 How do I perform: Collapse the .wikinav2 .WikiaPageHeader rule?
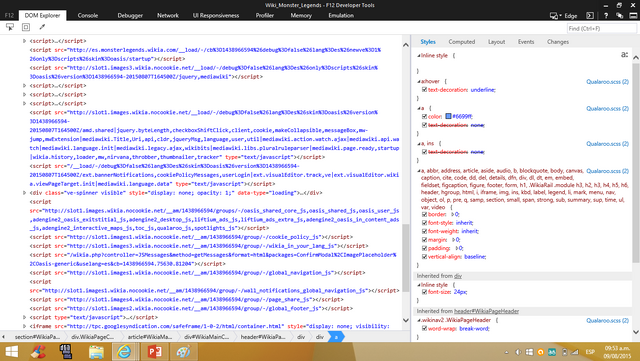pyautogui.click(x=419, y=320)
